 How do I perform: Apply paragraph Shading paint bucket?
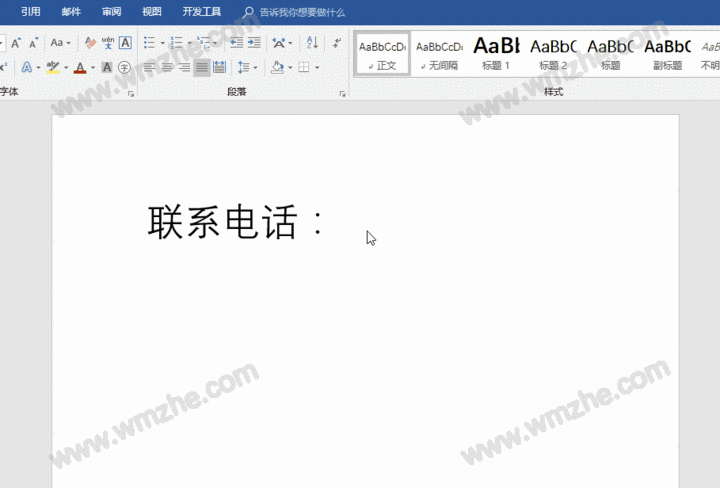(277, 67)
